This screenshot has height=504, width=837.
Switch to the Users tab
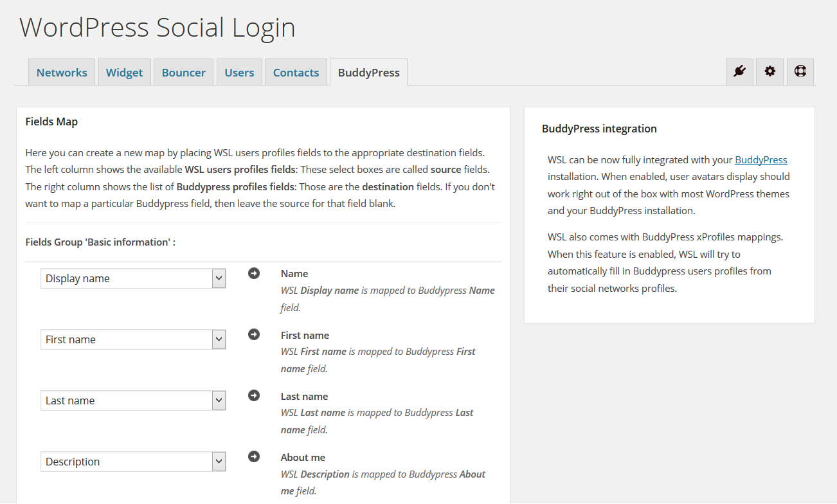pyautogui.click(x=239, y=72)
